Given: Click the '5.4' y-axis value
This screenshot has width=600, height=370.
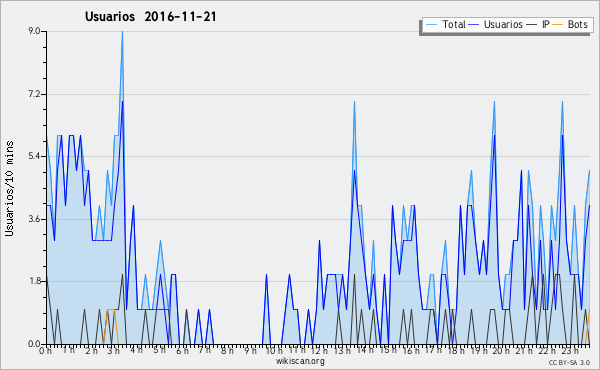Looking at the screenshot, I should coord(34,156).
